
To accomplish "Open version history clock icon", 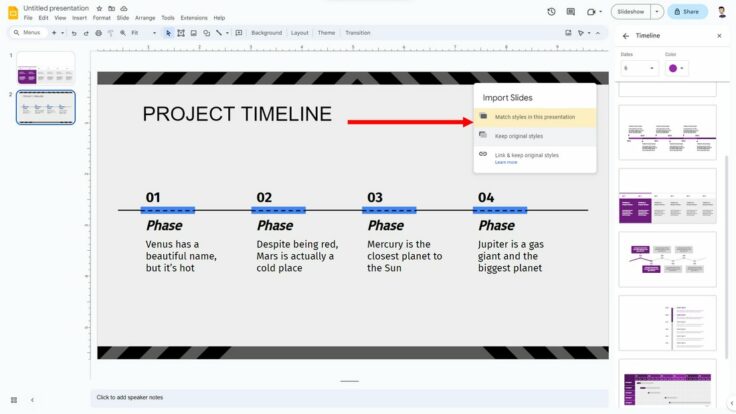I will coord(551,12).
